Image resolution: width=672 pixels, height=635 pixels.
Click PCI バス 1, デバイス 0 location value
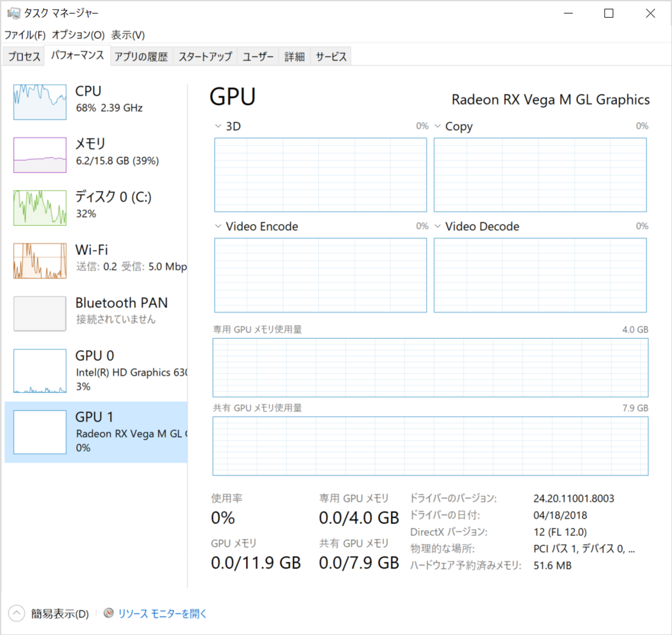pos(584,548)
